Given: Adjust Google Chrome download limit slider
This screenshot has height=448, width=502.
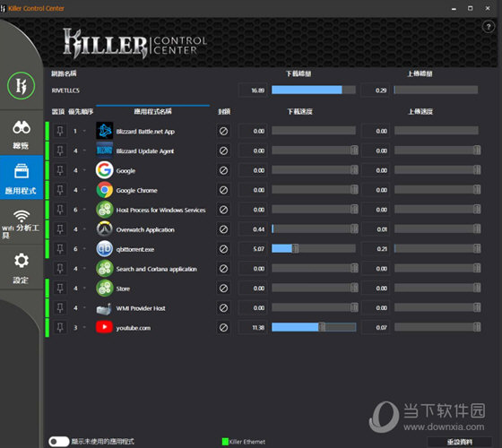Looking at the screenshot, I should pos(354,190).
